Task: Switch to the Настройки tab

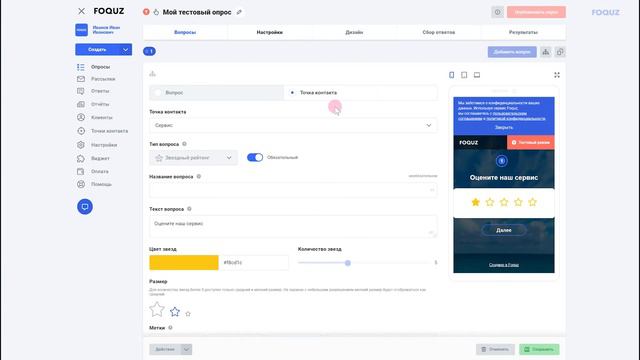Action: pyautogui.click(x=269, y=32)
